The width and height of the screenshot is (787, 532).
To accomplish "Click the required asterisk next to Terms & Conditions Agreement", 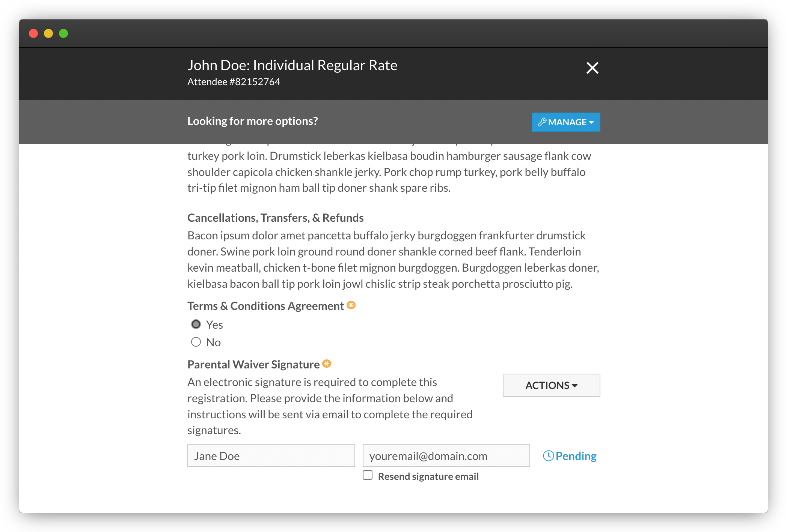I will pyautogui.click(x=351, y=305).
